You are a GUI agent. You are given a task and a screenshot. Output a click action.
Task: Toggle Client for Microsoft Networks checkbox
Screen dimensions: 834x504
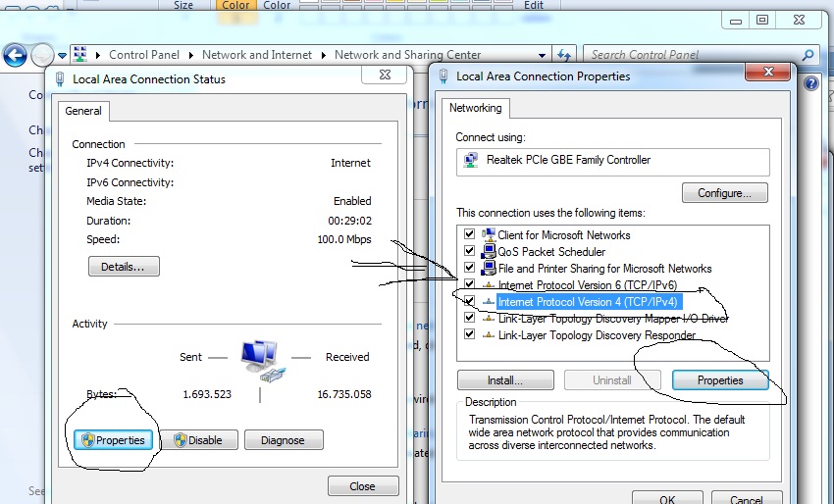click(x=469, y=234)
